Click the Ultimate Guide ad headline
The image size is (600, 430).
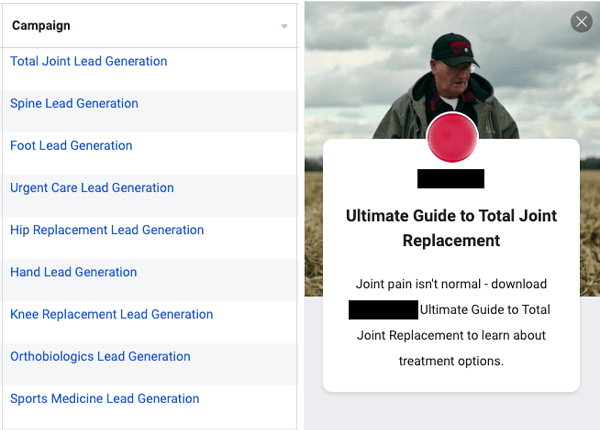pos(451,228)
